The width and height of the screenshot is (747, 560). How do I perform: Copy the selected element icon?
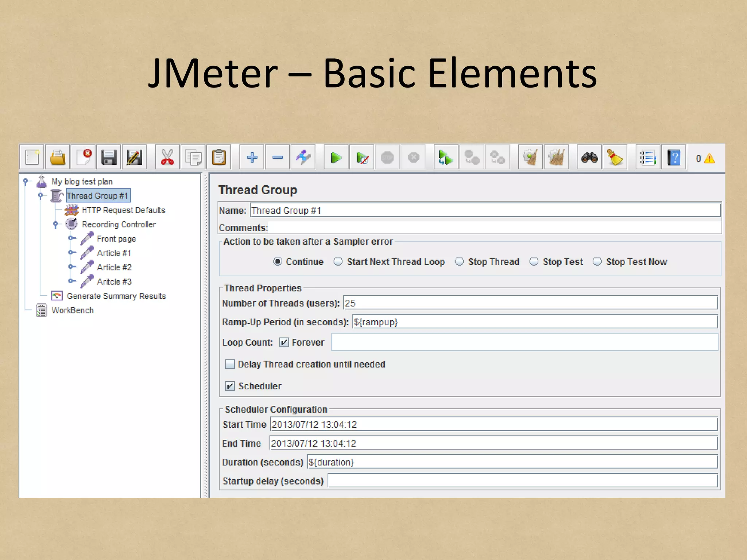click(193, 157)
